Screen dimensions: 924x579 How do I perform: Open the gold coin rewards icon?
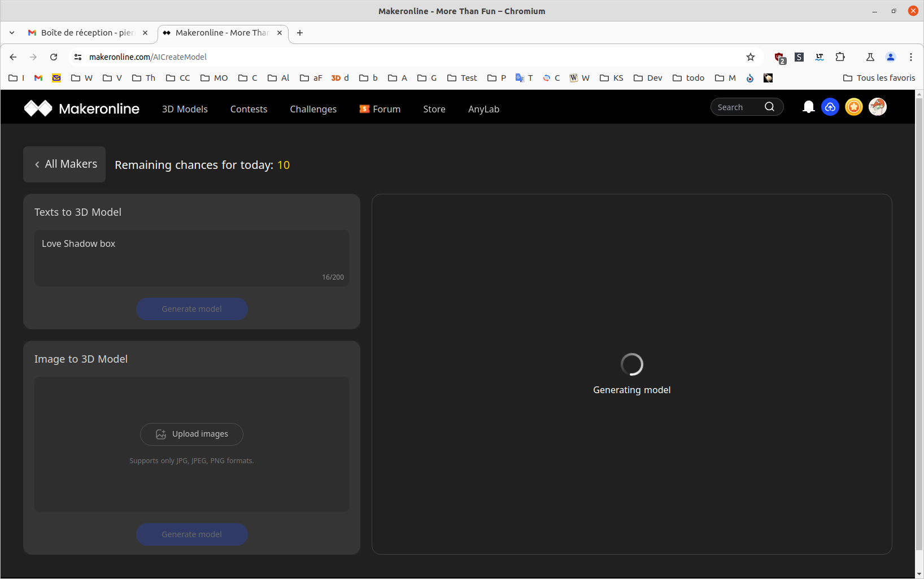(853, 107)
